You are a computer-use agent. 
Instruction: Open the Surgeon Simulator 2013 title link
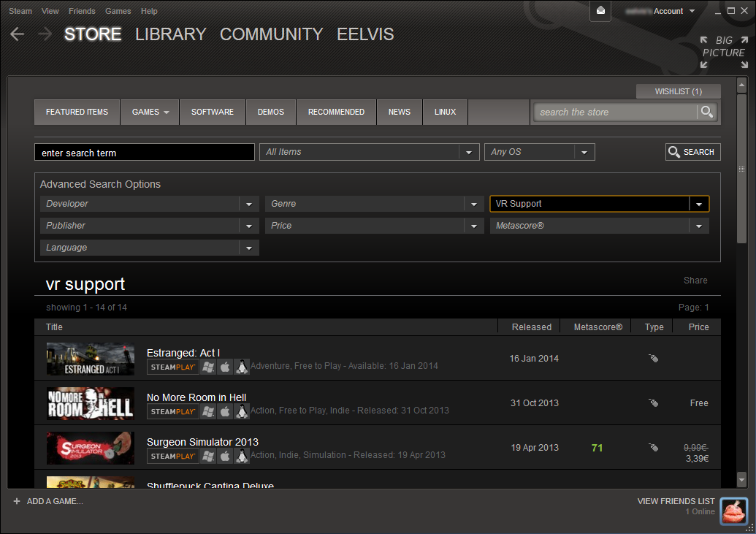coord(202,442)
